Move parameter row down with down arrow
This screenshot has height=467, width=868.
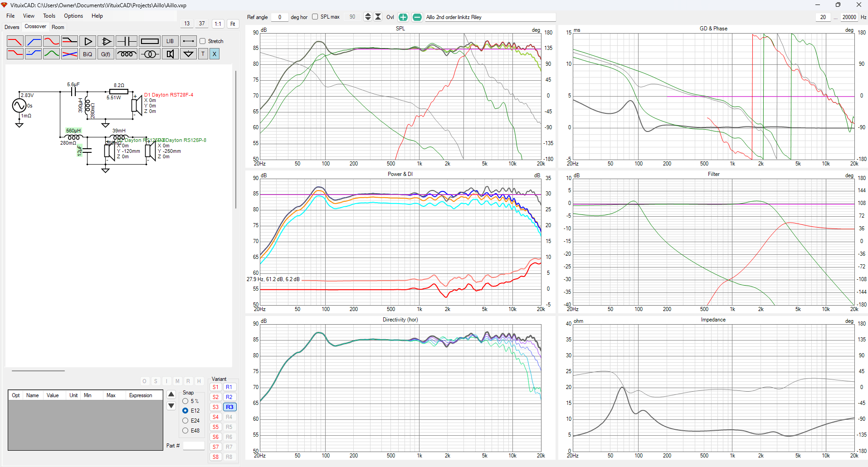[171, 406]
